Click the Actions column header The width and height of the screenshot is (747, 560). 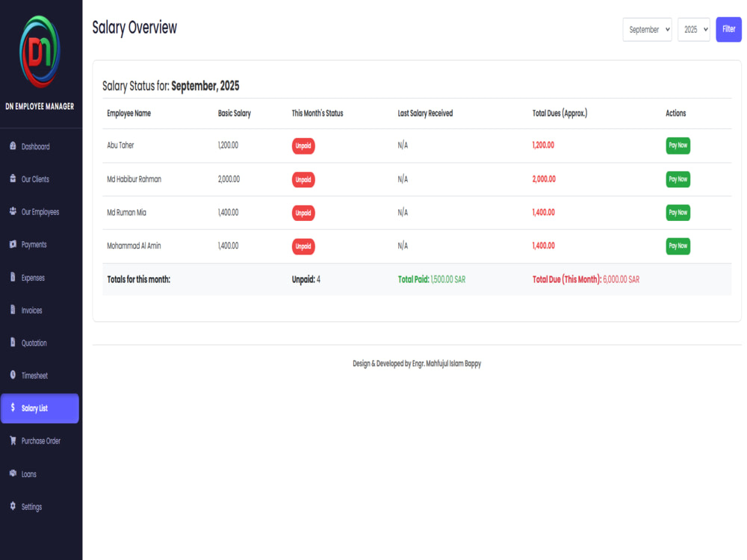(675, 113)
